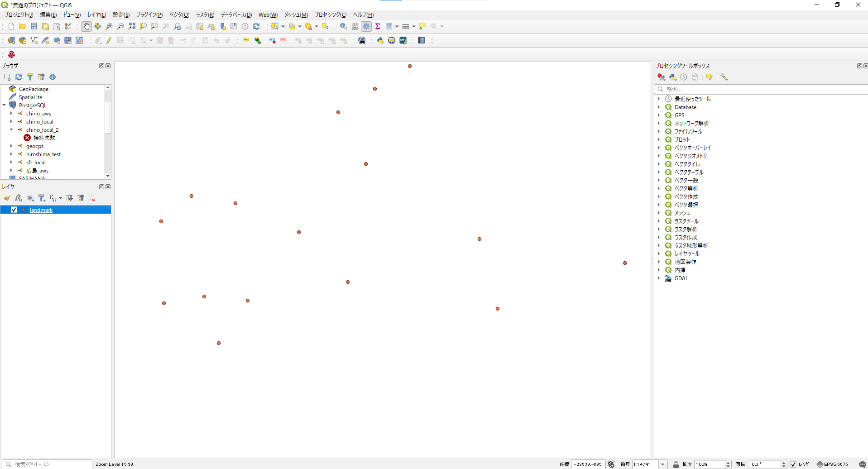The height and width of the screenshot is (469, 868).
Task: Click the Zoom In magnifier tool
Action: (x=109, y=26)
